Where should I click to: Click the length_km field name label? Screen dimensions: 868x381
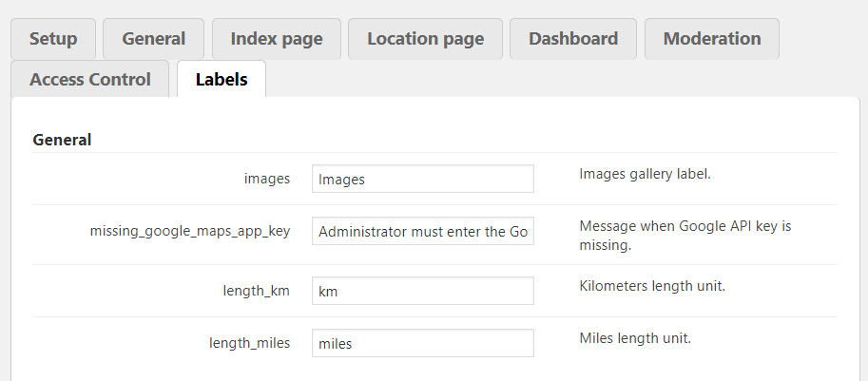pos(250,291)
